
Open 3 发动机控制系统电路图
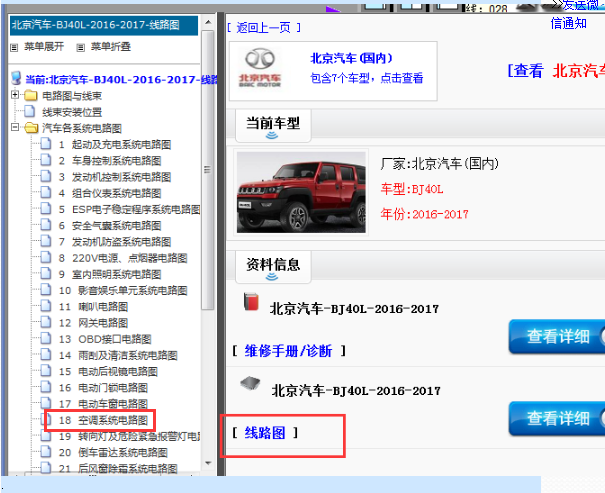115,177
